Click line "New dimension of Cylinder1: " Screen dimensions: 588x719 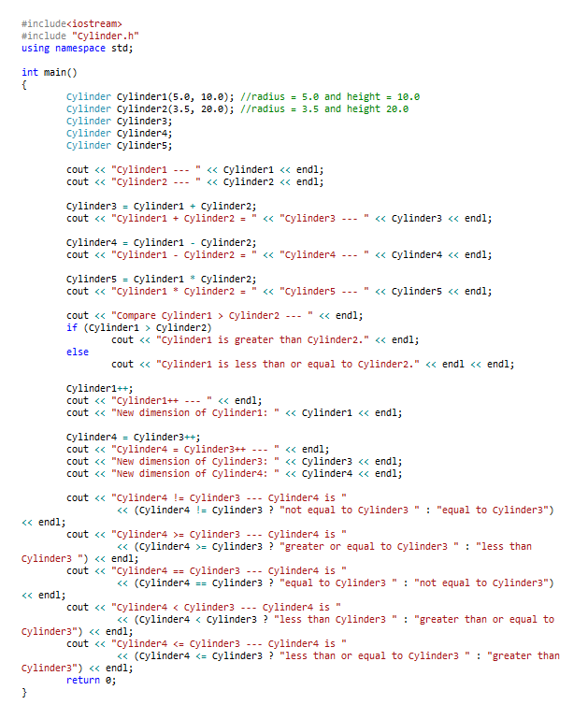point(235,412)
